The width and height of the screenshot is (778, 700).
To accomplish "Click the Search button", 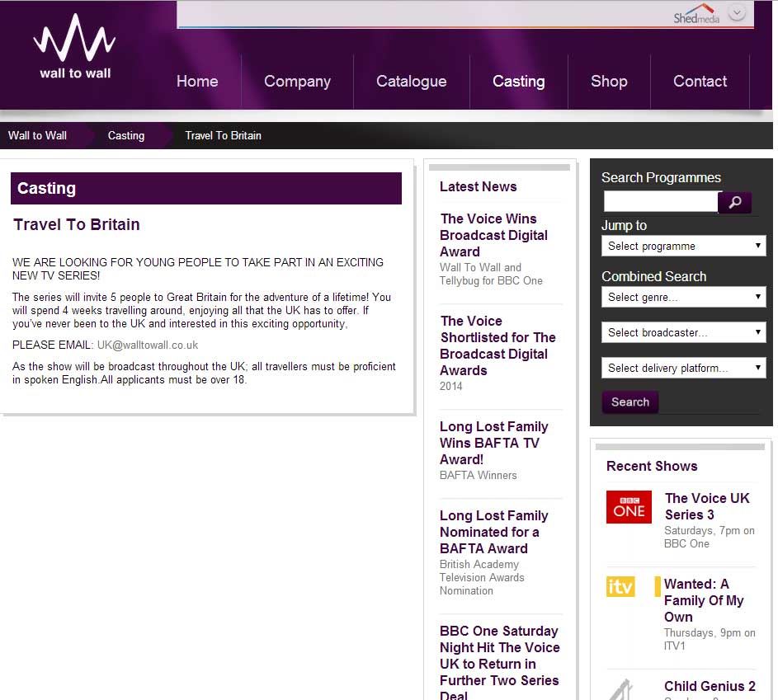I will (630, 402).
